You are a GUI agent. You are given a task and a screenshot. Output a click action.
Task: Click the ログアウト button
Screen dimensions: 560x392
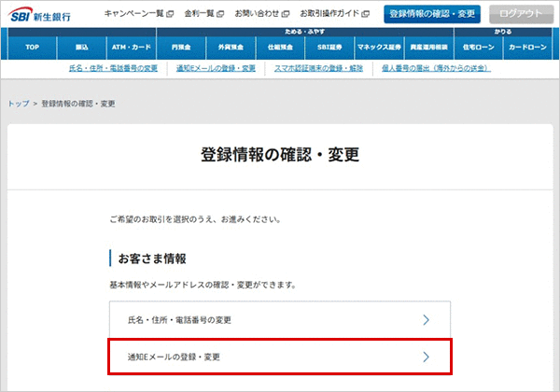point(521,14)
